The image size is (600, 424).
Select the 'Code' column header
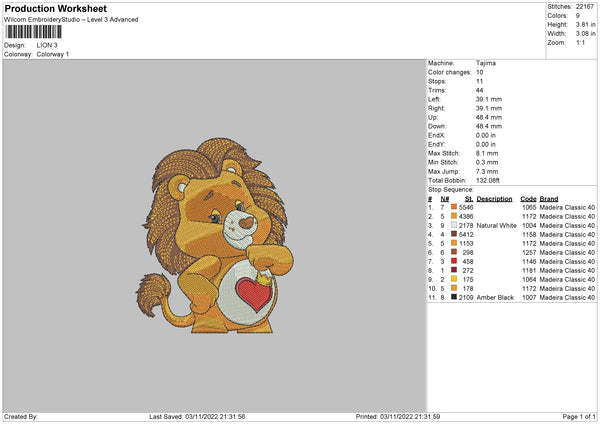tap(528, 199)
